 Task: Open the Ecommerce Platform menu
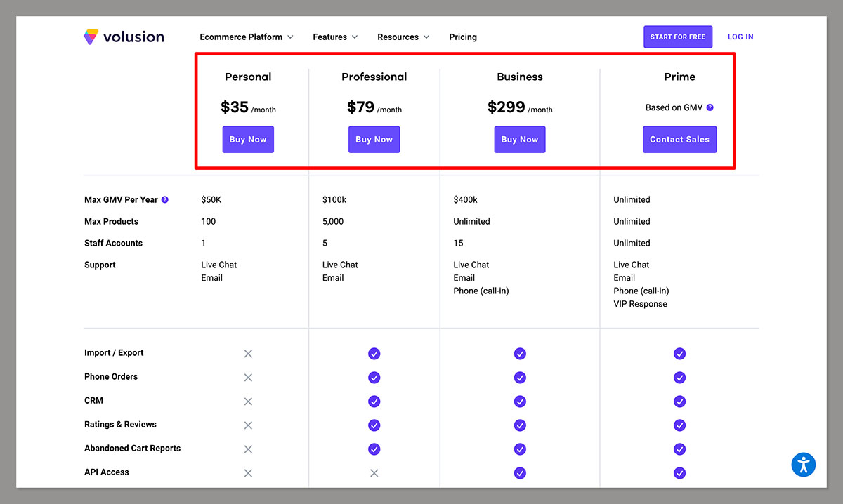pos(242,37)
